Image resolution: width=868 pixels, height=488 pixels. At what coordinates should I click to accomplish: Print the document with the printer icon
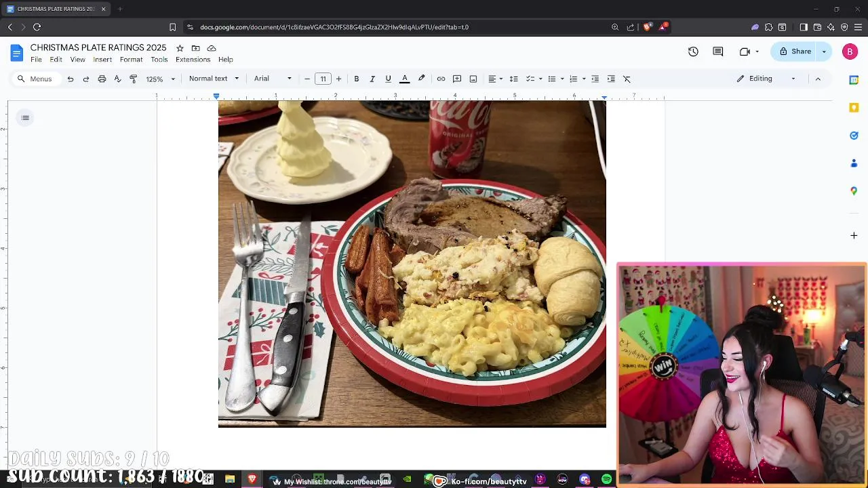tap(102, 79)
